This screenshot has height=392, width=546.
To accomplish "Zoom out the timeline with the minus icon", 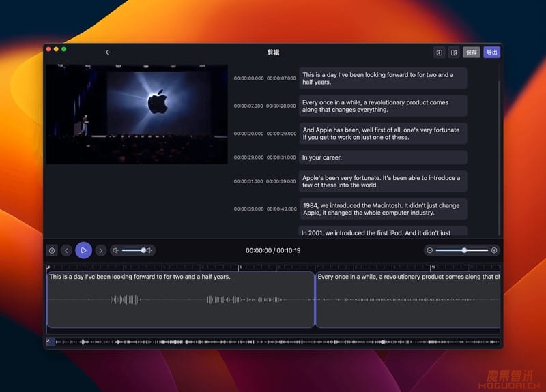I will coord(430,250).
